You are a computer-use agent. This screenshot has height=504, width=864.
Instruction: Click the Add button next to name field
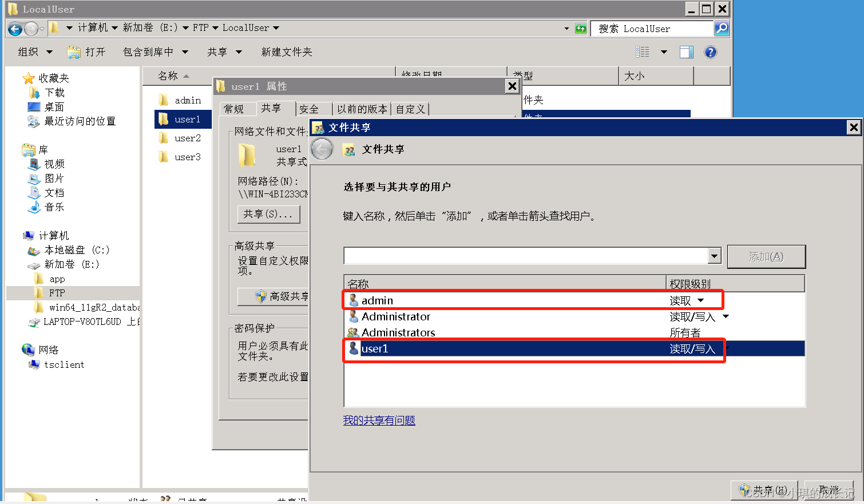point(766,257)
